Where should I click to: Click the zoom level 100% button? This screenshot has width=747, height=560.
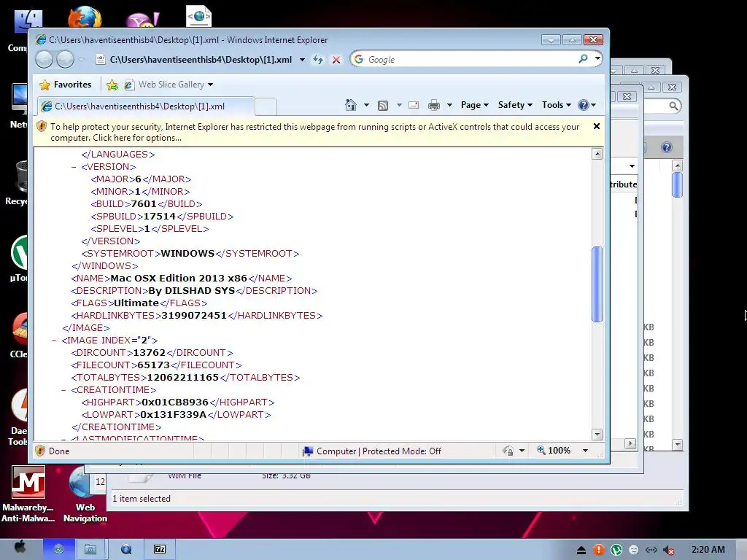click(554, 451)
